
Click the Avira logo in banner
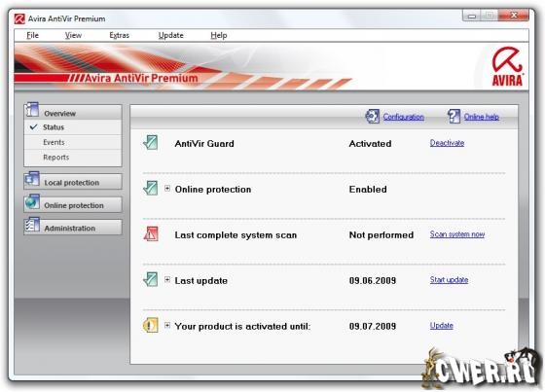(507, 67)
